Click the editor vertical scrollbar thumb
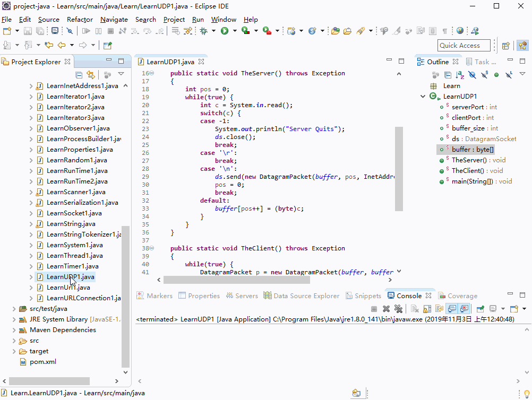The width and height of the screenshot is (532, 400). [399, 169]
